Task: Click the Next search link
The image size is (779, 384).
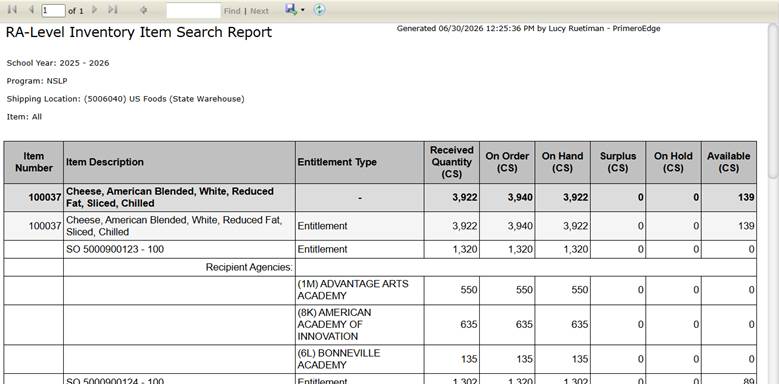Action: point(259,11)
